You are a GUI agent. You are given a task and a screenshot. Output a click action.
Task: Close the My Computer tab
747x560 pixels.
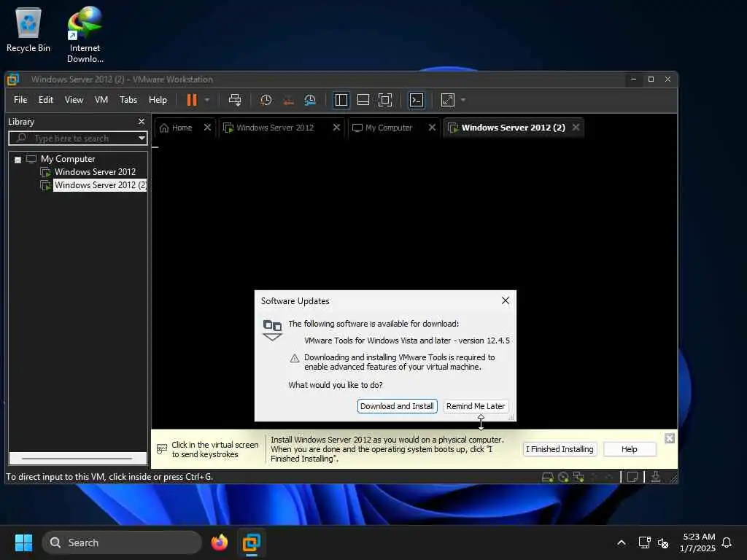[x=432, y=128]
